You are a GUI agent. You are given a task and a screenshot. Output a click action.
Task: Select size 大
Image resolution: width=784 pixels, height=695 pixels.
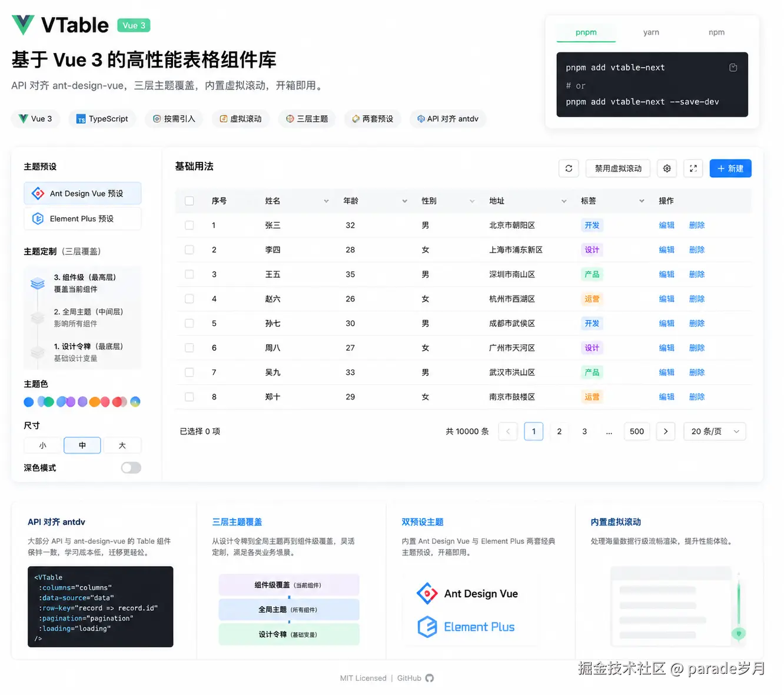pyautogui.click(x=122, y=445)
